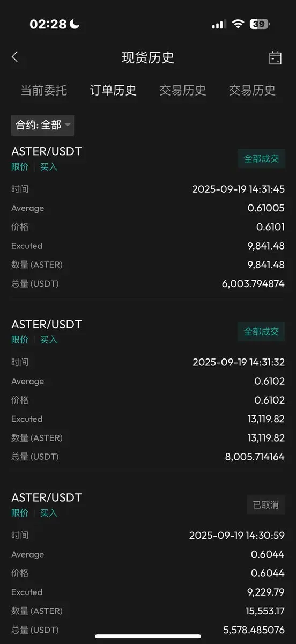Viewport: 296px width, 644px height.
Task: Click the dropdown arrow beside 全部
Action: point(68,125)
